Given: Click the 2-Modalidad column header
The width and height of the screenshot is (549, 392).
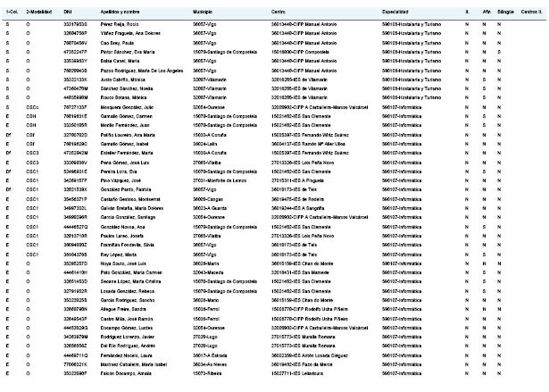Looking at the screenshot, I should click(x=39, y=12).
